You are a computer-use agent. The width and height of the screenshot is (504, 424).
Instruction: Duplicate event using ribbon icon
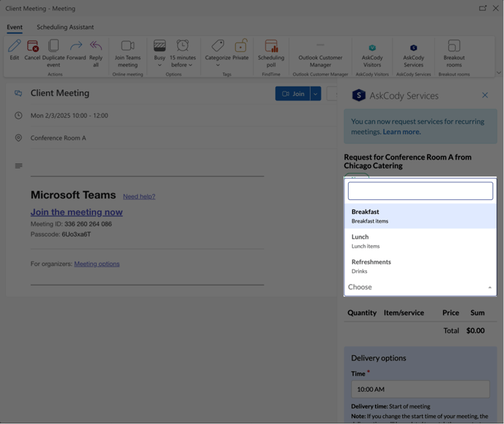[x=53, y=46]
